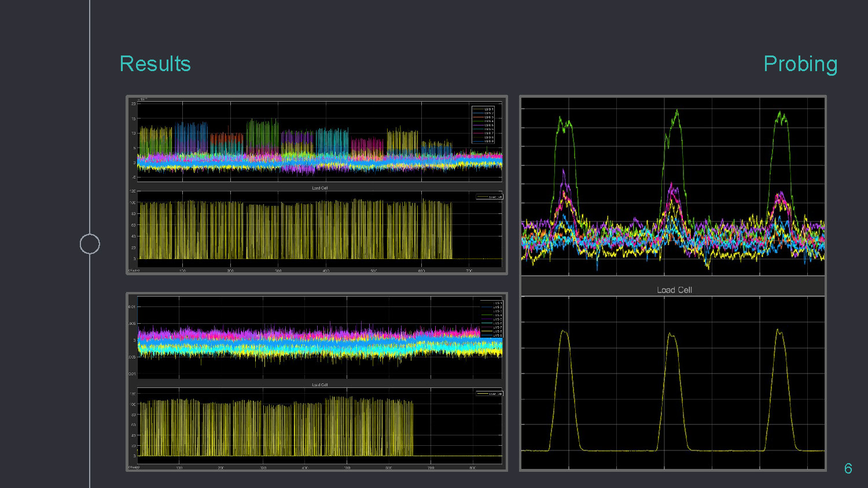868x488 pixels.
Task: Click the LVS legend box in top-left chart
Action: coord(483,124)
